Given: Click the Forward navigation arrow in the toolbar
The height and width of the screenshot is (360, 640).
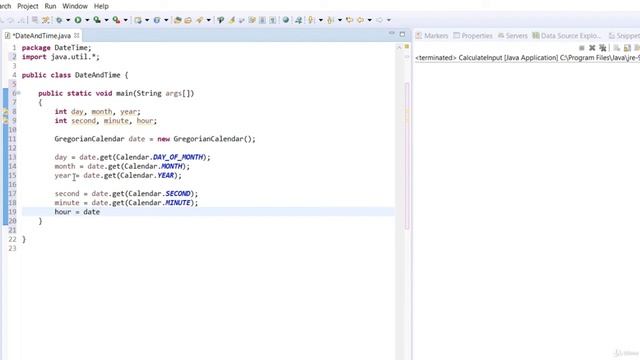Looking at the screenshot, I should (379, 20).
